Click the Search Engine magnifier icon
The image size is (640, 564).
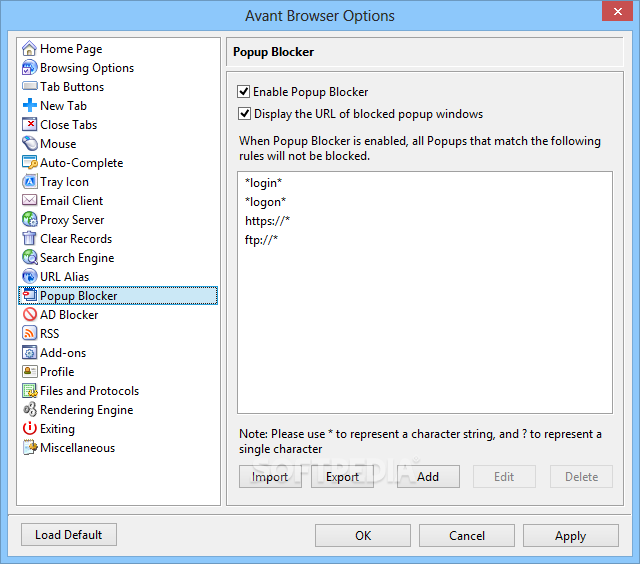(29, 258)
